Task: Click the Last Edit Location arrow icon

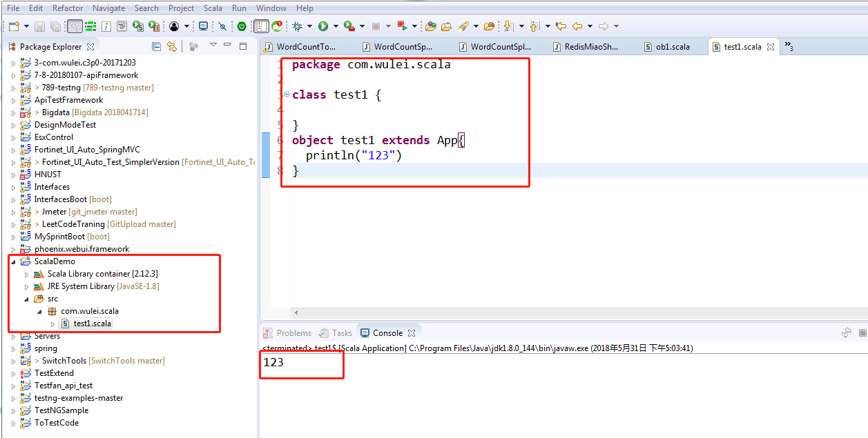Action: pyautogui.click(x=561, y=26)
